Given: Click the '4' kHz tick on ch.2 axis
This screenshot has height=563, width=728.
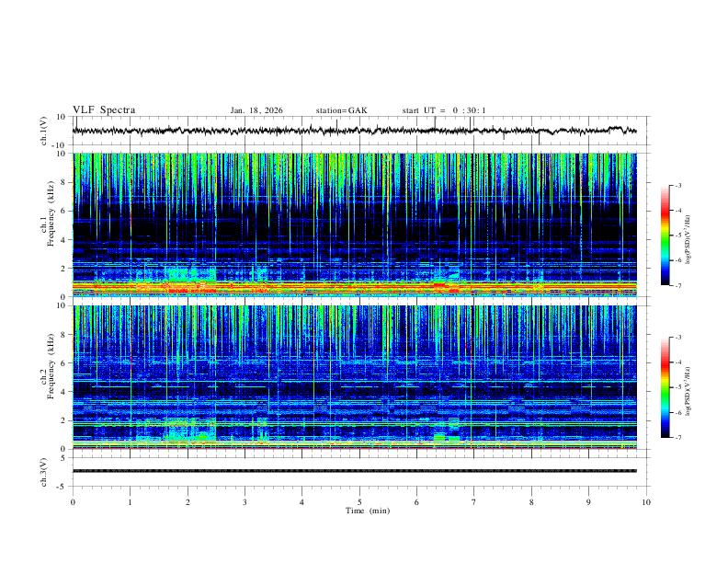Looking at the screenshot, I should click(x=63, y=392).
